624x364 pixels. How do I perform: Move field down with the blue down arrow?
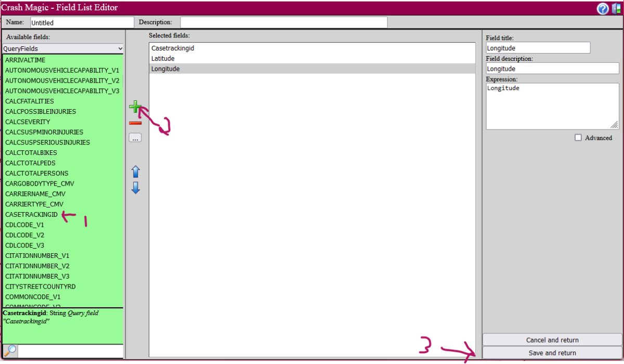point(135,188)
